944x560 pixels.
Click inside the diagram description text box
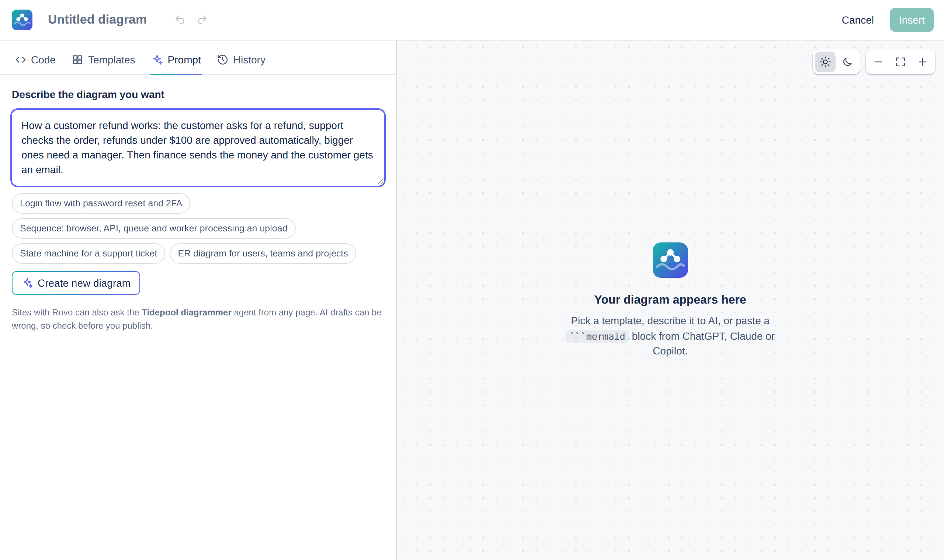[x=198, y=148]
